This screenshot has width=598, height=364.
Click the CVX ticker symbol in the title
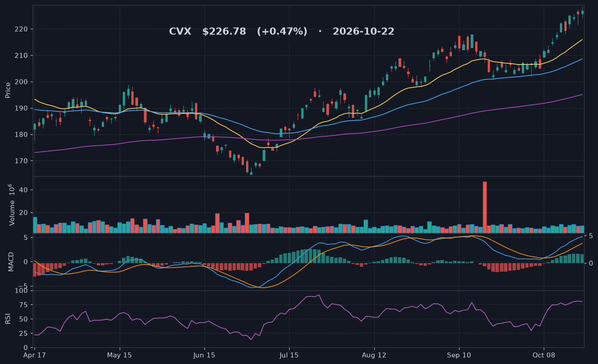(x=180, y=32)
